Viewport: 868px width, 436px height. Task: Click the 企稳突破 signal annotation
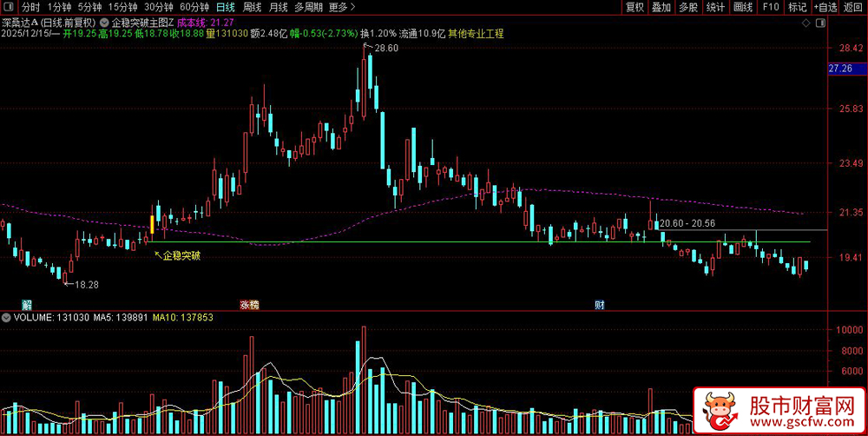coord(181,256)
